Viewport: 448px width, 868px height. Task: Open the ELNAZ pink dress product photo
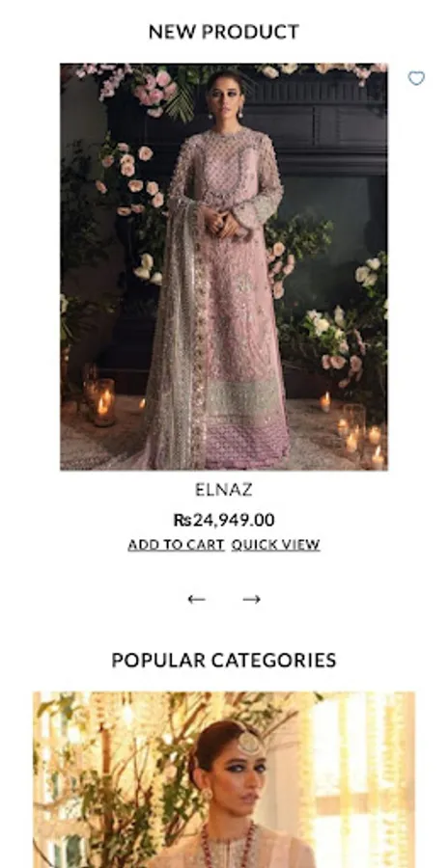point(224,267)
